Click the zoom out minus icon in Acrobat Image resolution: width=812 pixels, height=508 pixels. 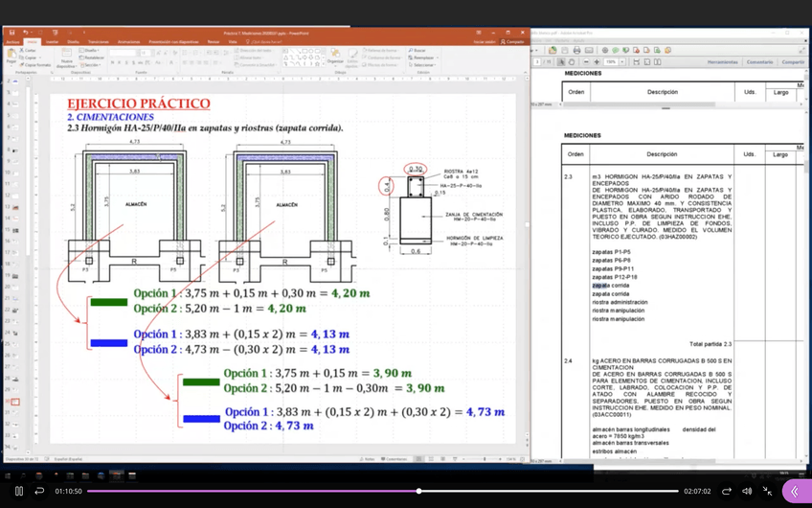(x=586, y=62)
